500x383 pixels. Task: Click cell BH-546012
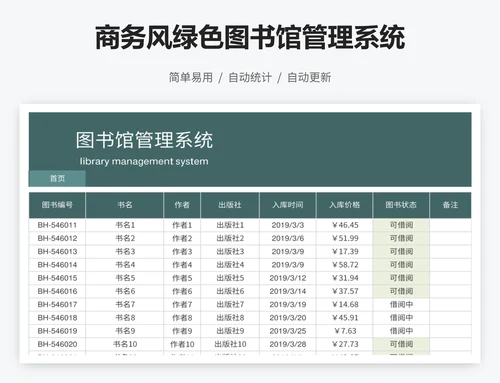(57, 238)
